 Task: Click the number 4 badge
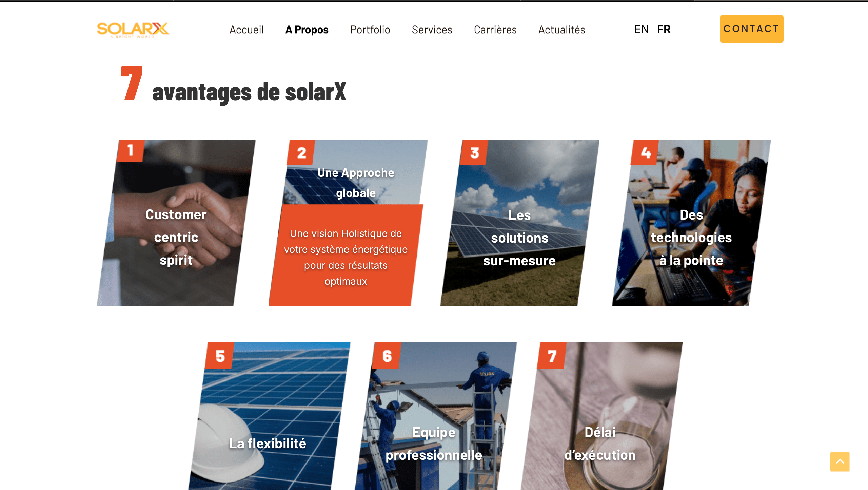(645, 153)
